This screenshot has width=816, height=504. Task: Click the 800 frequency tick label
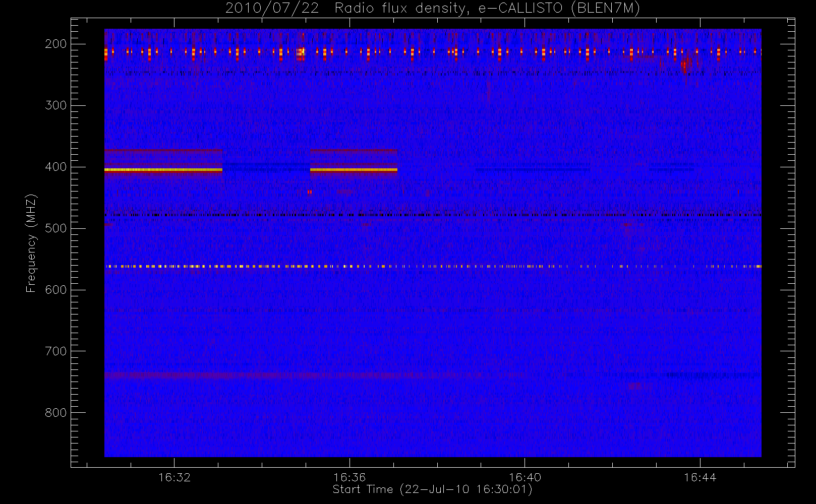click(55, 413)
